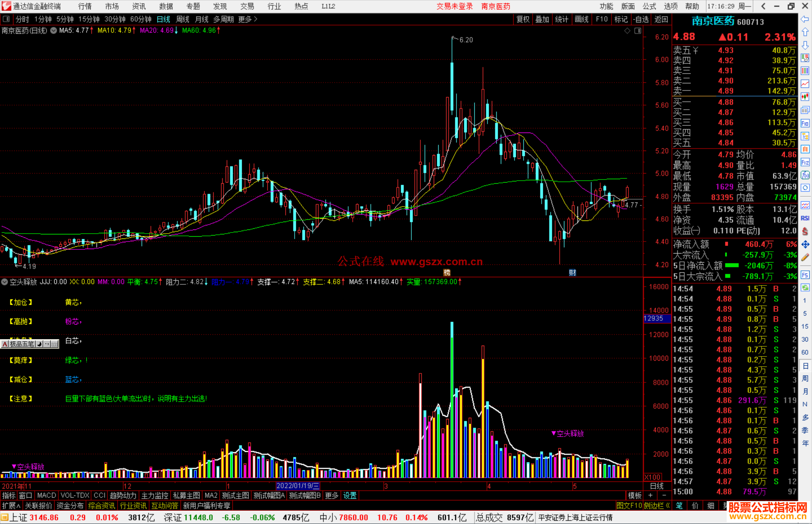Go back using the left arrow sidebar icon
Image resolution: width=812 pixels, height=524 pixels.
click(x=805, y=19)
